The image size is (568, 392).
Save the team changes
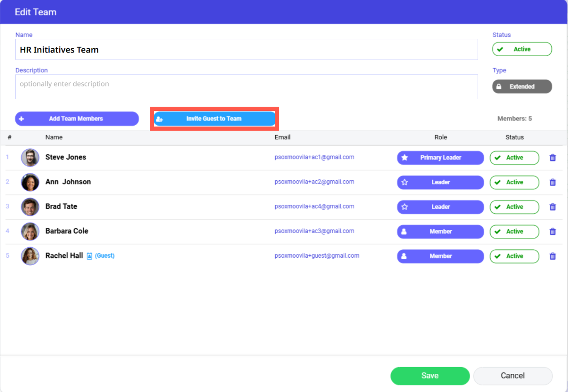click(430, 376)
